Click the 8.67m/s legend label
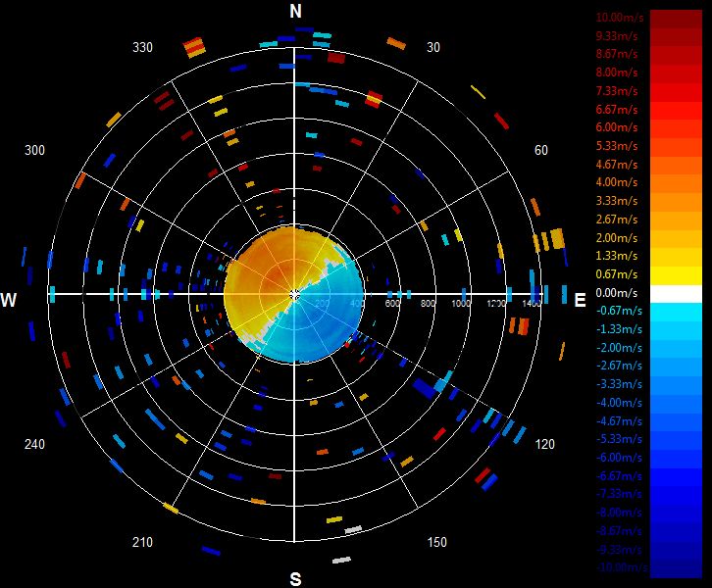712x588 pixels. click(617, 54)
